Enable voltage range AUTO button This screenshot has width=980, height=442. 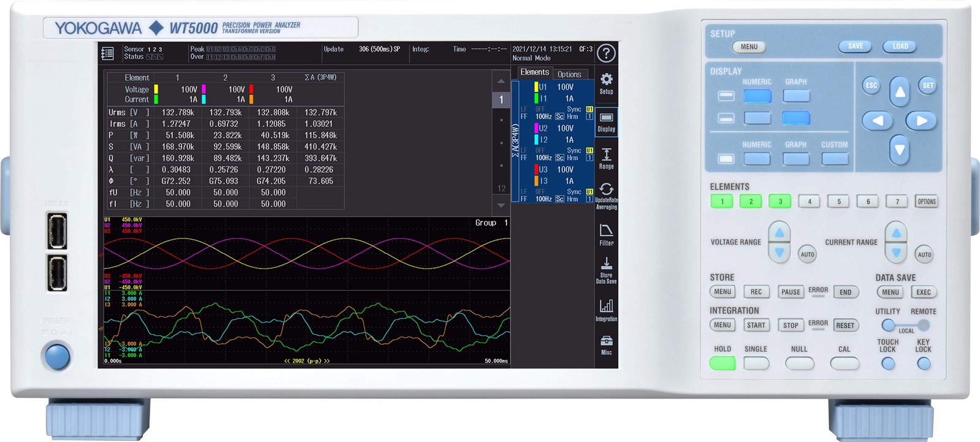(807, 254)
